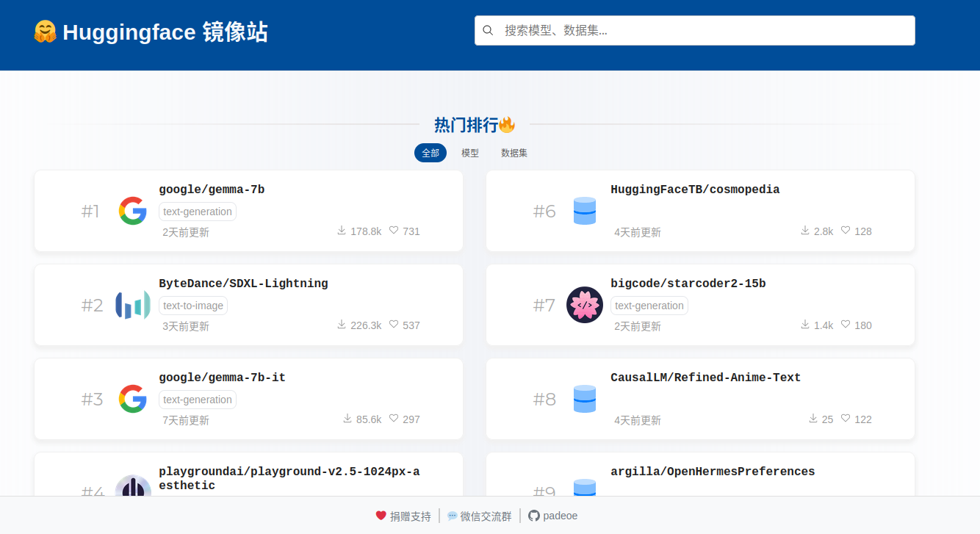Click the heart icon on gemma-7b card

point(394,231)
